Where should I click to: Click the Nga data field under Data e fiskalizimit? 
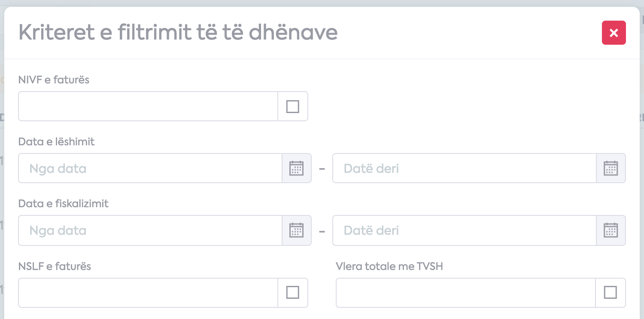[150, 230]
